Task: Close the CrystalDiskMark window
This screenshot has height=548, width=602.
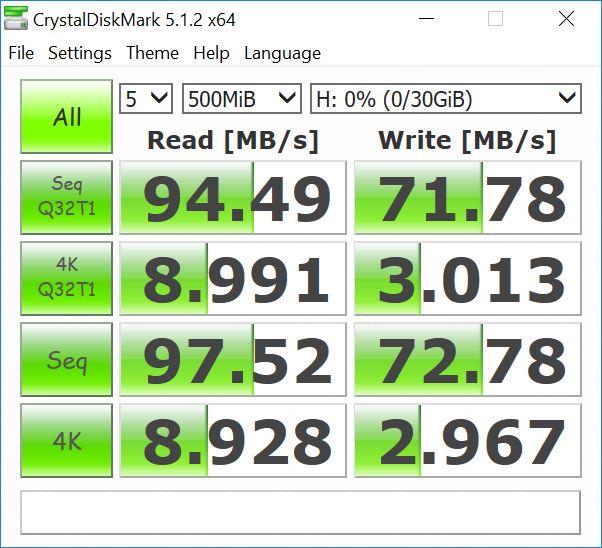Action: click(568, 19)
